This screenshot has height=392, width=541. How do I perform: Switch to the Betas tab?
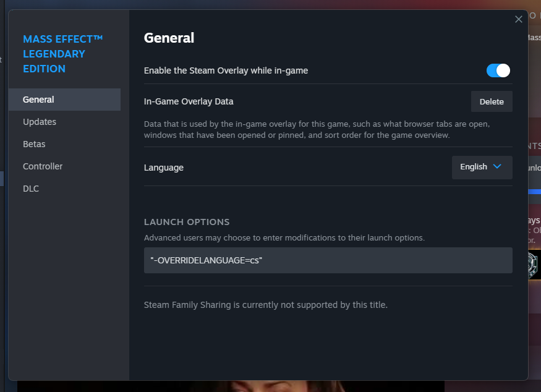coord(64,144)
